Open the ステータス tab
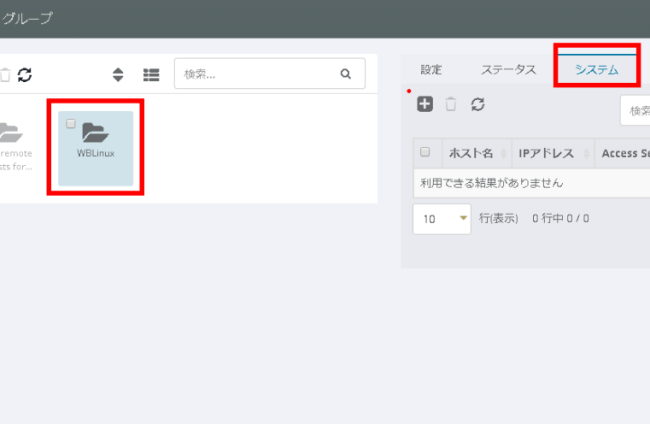Screen dimensions: 650x424 point(508,70)
